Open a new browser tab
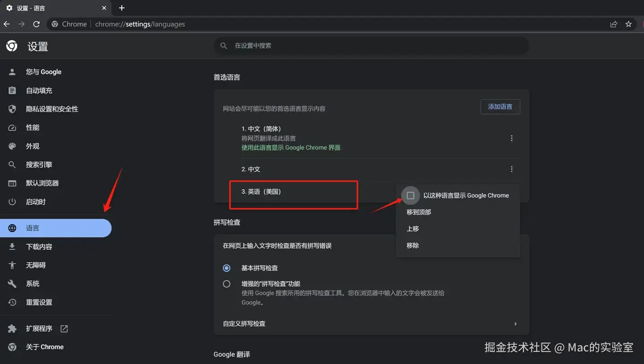The width and height of the screenshot is (644, 364). 122,8
